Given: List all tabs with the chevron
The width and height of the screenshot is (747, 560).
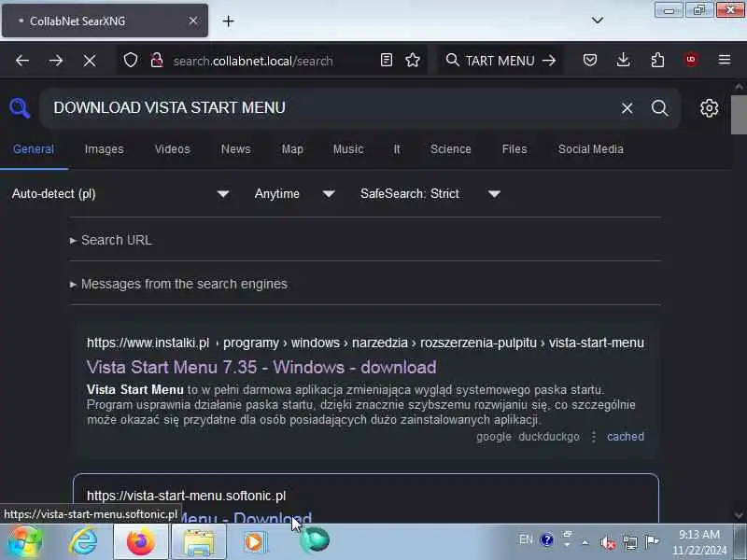Looking at the screenshot, I should pos(597,21).
